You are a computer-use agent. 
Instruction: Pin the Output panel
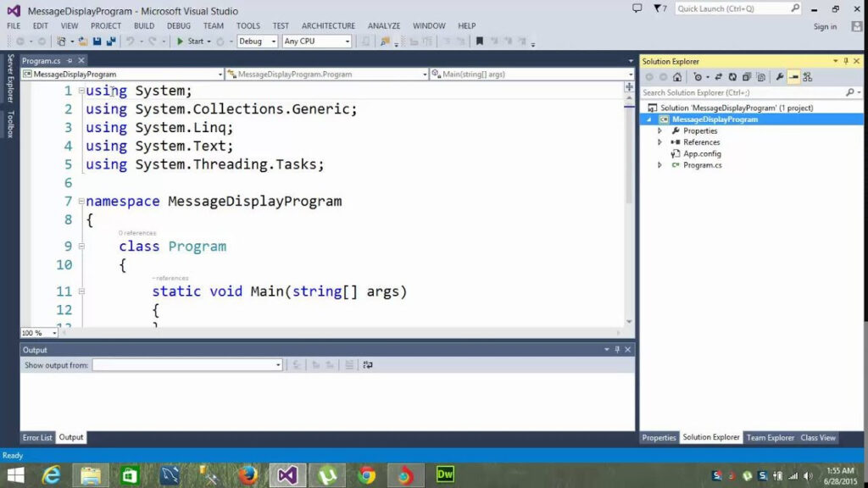[617, 350]
